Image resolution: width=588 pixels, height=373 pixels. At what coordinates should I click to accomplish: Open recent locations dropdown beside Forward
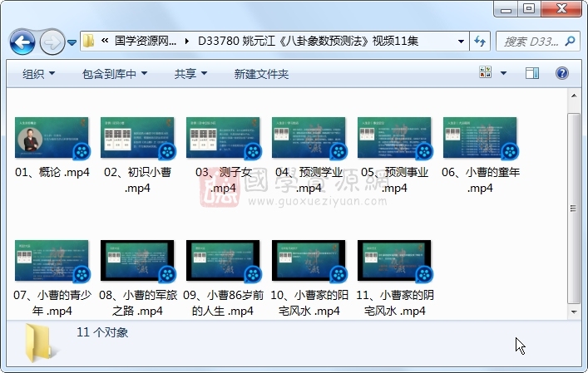click(72, 42)
